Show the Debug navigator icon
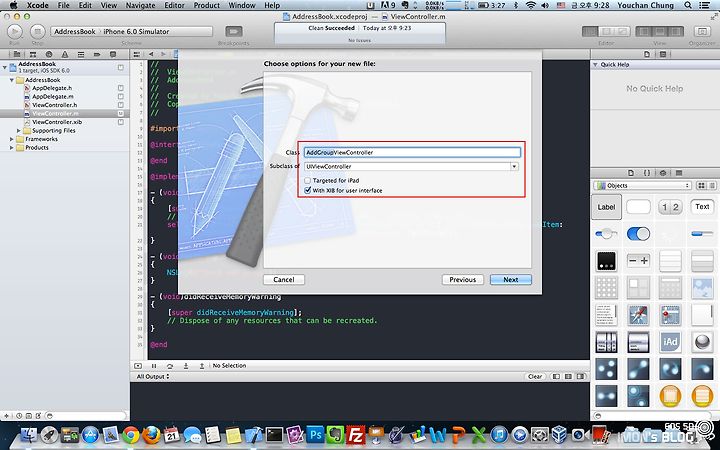Image resolution: width=720 pixels, height=450 pixels. [81, 54]
